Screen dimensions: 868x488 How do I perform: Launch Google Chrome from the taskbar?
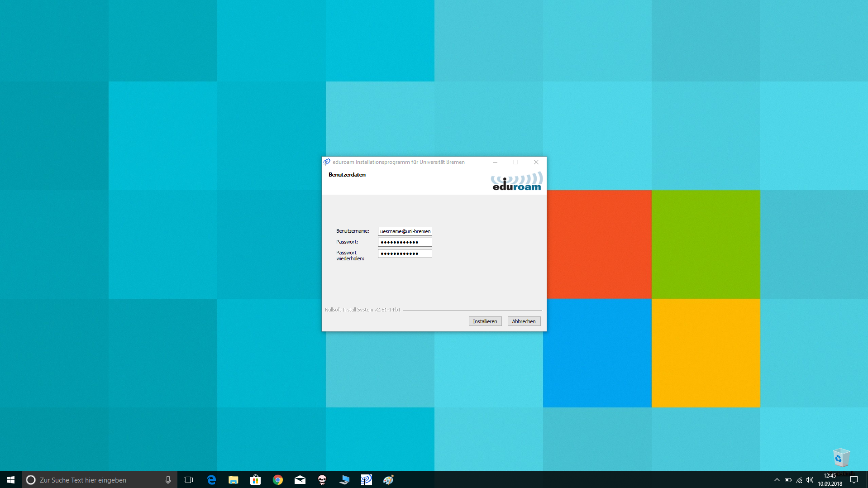278,480
